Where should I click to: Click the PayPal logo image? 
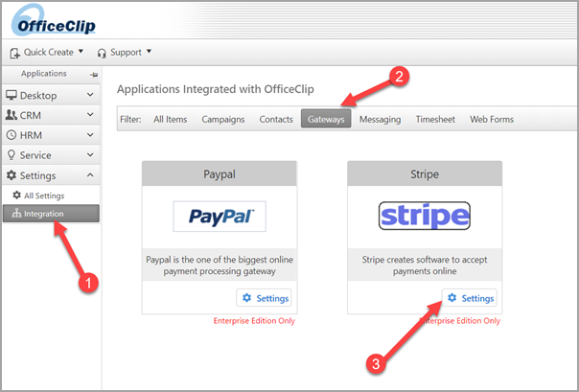[220, 217]
